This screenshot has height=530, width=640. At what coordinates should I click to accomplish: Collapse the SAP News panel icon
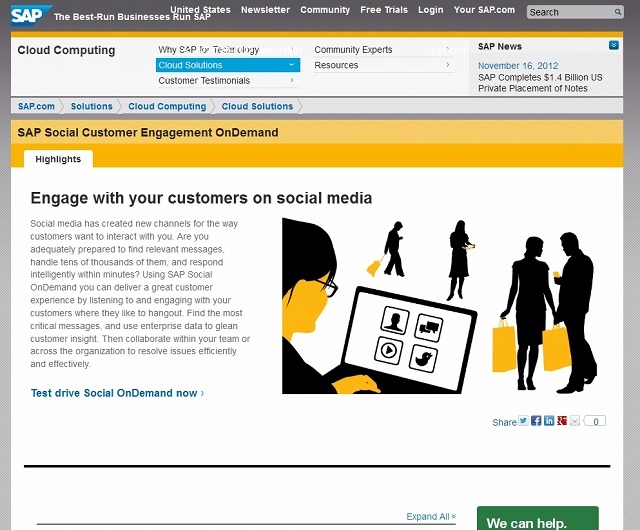(x=613, y=45)
